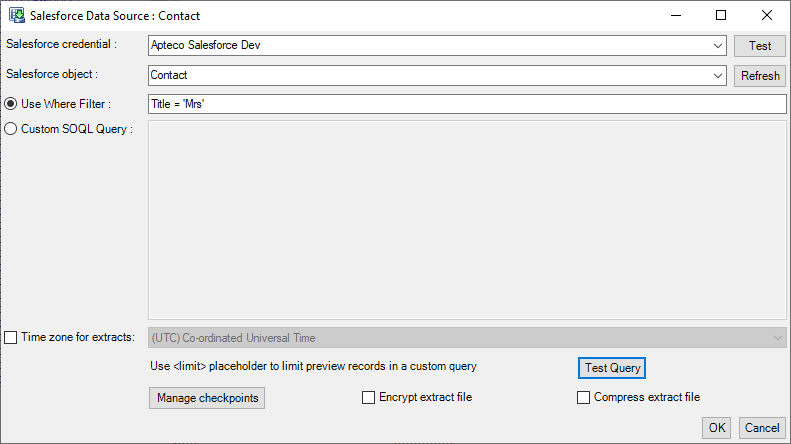Tick the Compress extract file checkbox
The image size is (791, 444).
click(x=584, y=398)
